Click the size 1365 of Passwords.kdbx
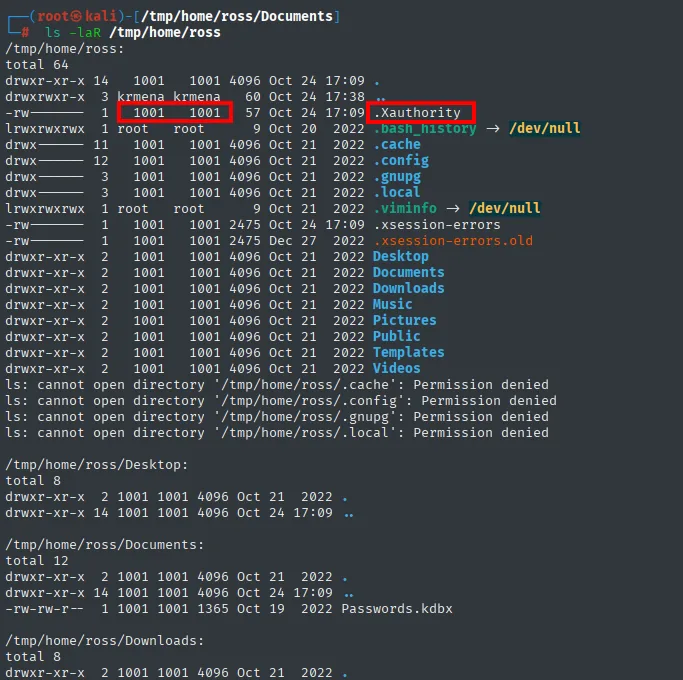 [213, 609]
